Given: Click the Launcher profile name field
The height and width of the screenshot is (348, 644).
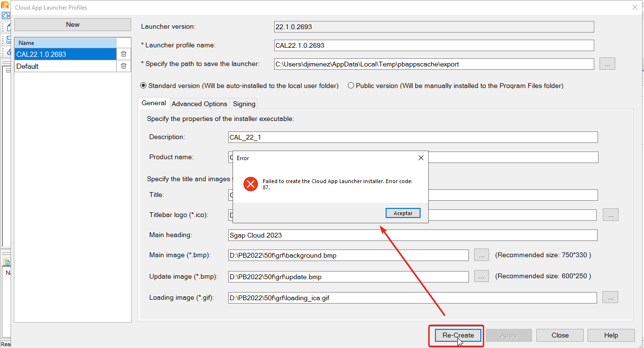Looking at the screenshot, I should click(433, 45).
